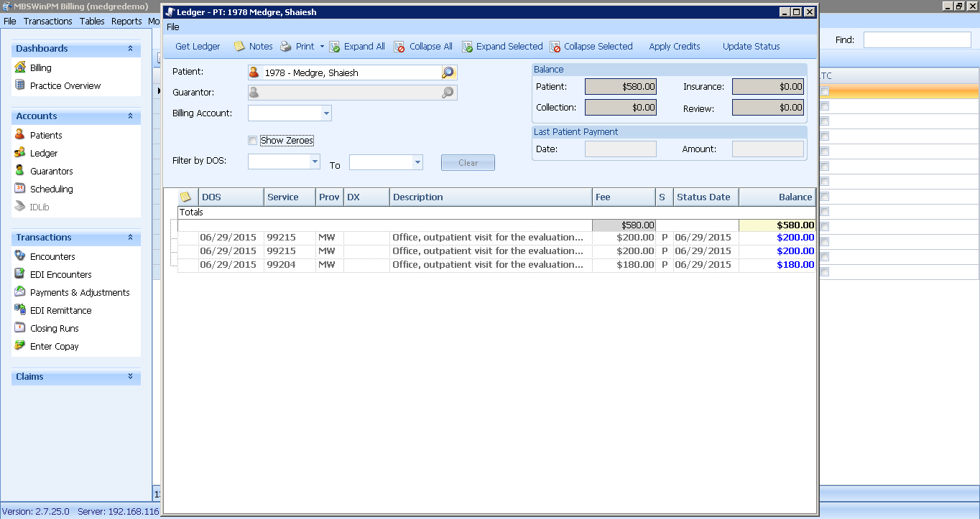Sort by the Fee column header
980x519 pixels.
624,197
